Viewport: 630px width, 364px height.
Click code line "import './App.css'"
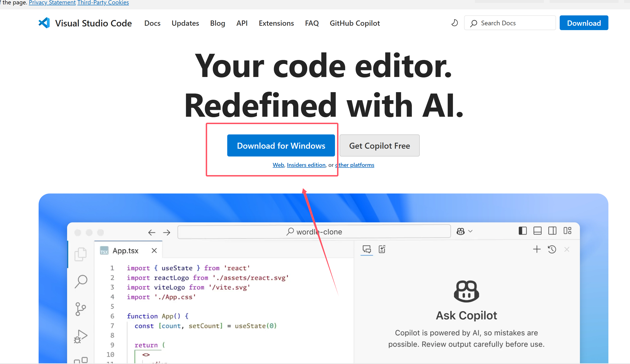point(161,297)
